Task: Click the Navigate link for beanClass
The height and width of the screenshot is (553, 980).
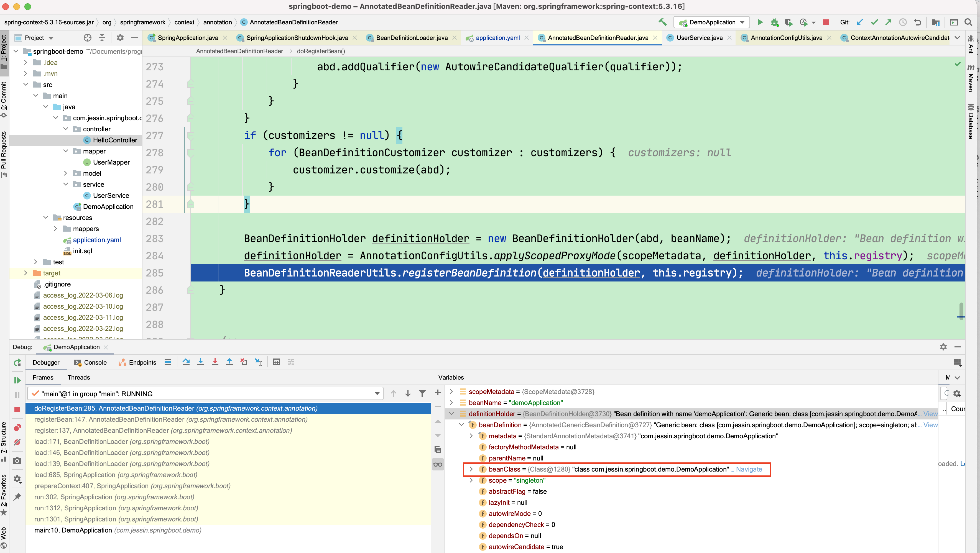Action: pyautogui.click(x=749, y=469)
